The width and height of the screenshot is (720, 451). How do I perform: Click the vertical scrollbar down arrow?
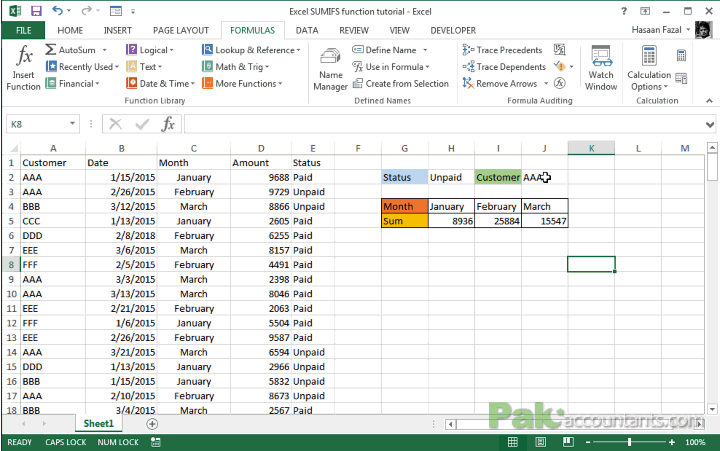712,408
